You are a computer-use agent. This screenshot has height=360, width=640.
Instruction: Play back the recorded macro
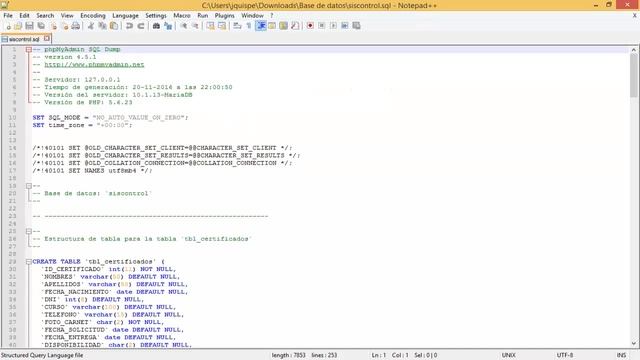tap(333, 26)
